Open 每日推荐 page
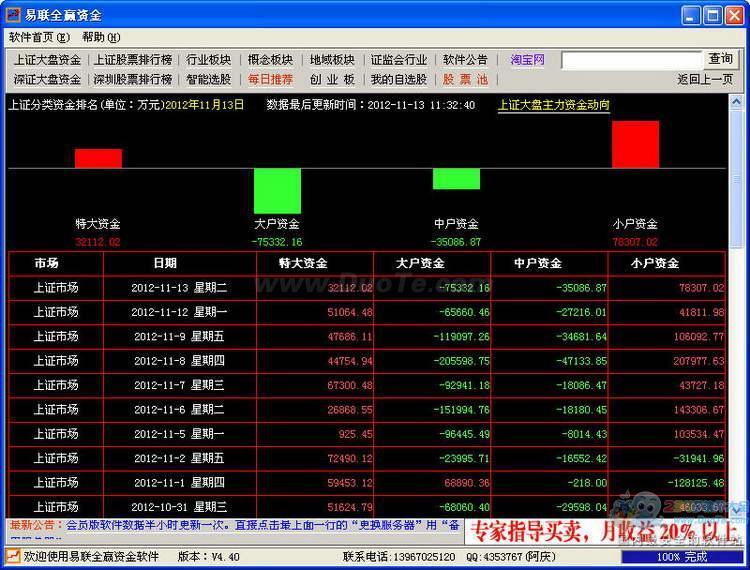Image resolution: width=750 pixels, height=570 pixels. click(270, 79)
